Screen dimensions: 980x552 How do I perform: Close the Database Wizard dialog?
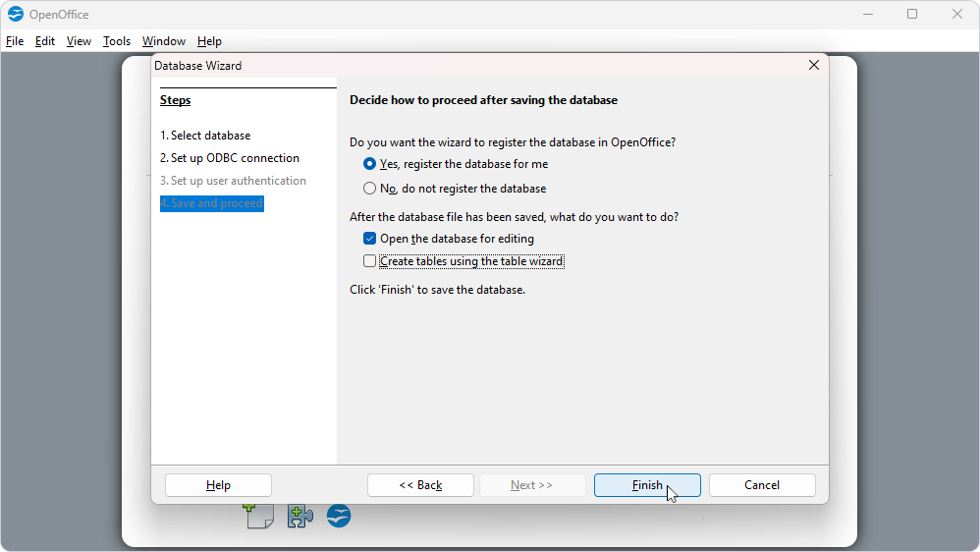[x=814, y=65]
